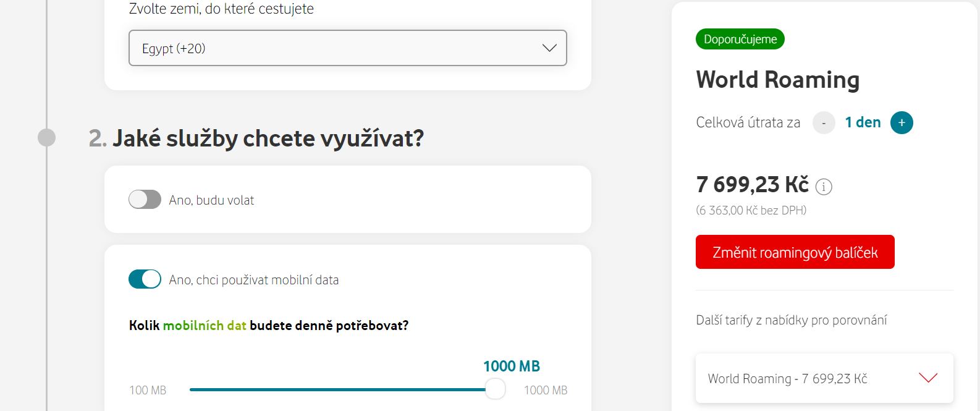Click the 100 MB minimum slider label
980x411 pixels.
click(148, 391)
